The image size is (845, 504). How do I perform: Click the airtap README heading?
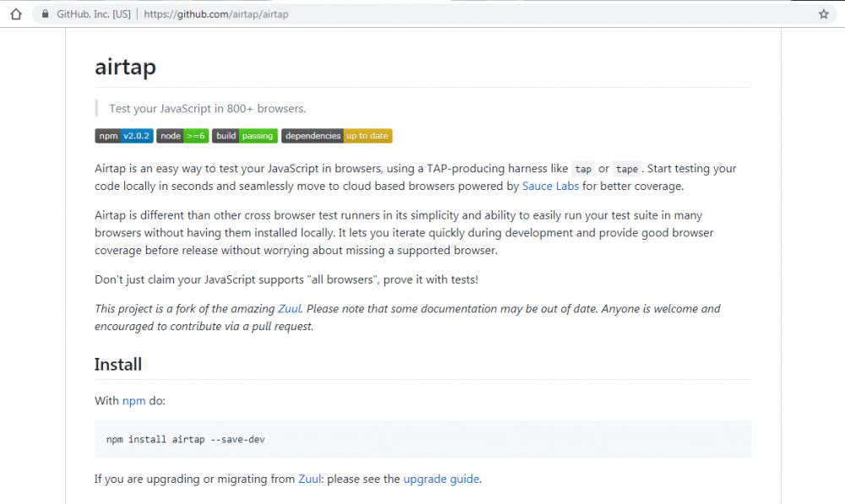[125, 67]
